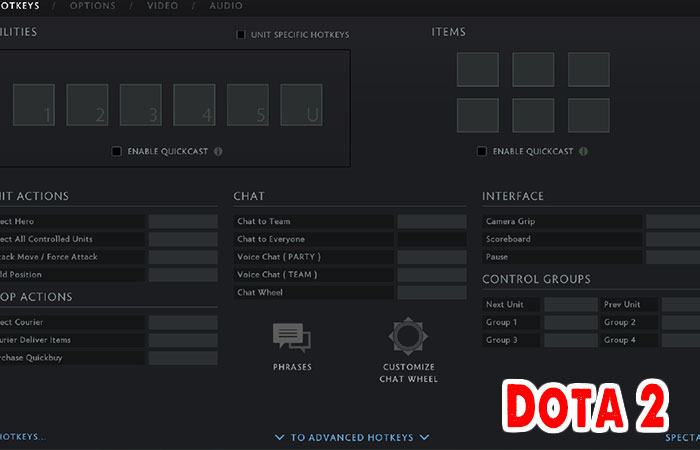Screen dimensions: 700x450
Task: Click the info icon beside items Enable Quickcast
Action: pyautogui.click(x=583, y=152)
